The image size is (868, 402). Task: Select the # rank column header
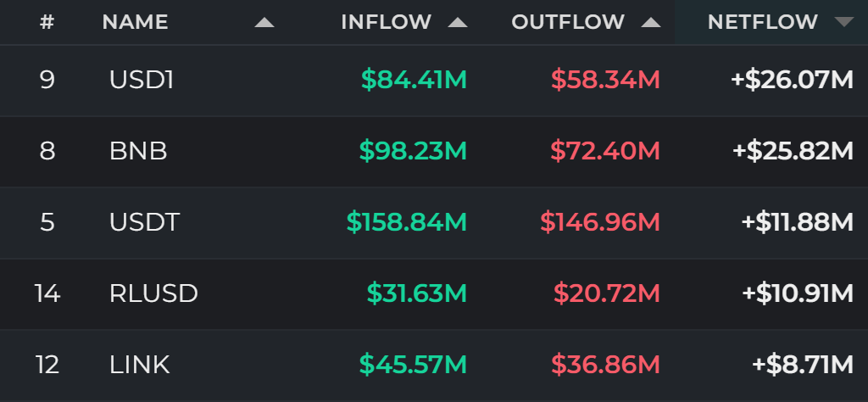click(47, 22)
